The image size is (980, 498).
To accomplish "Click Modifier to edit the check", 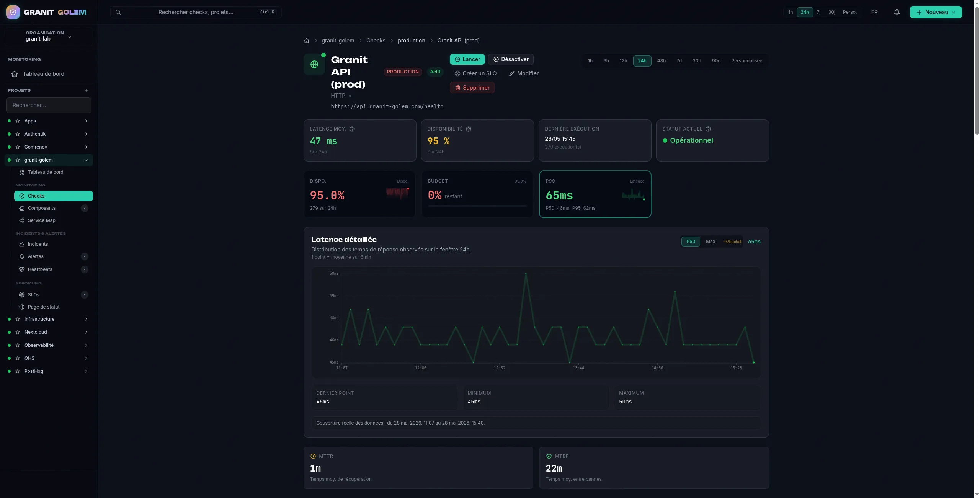I will coord(524,73).
